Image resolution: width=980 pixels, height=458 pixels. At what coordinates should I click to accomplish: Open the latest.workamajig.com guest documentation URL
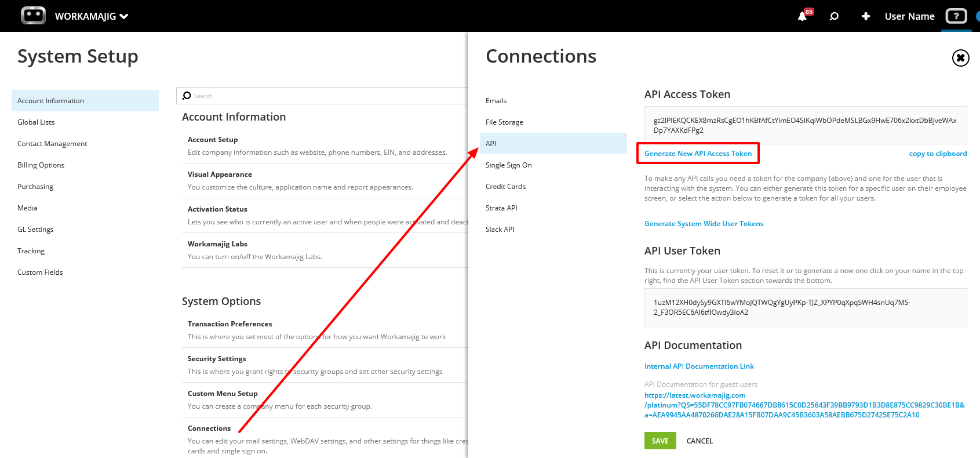[804, 405]
